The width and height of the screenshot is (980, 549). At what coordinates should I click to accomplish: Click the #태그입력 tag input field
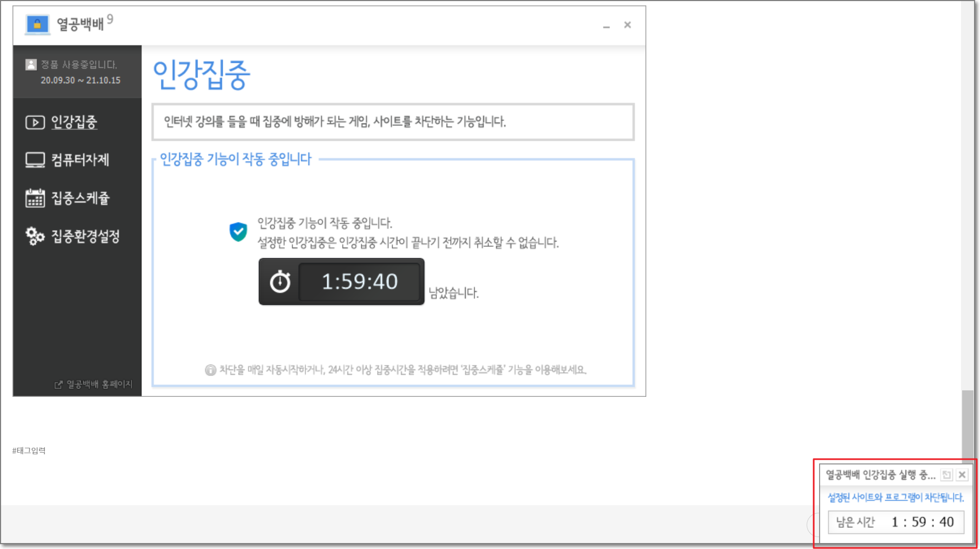tap(29, 450)
